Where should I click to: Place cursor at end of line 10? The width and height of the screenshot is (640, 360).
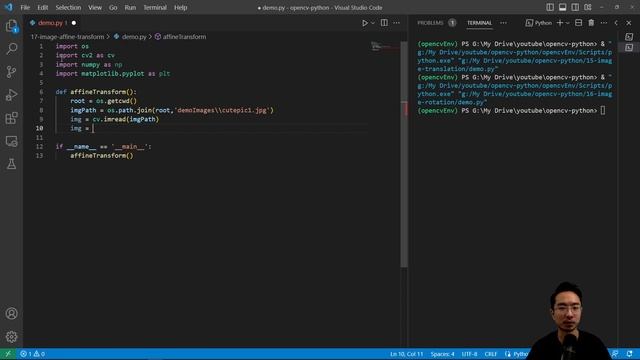[93, 129]
